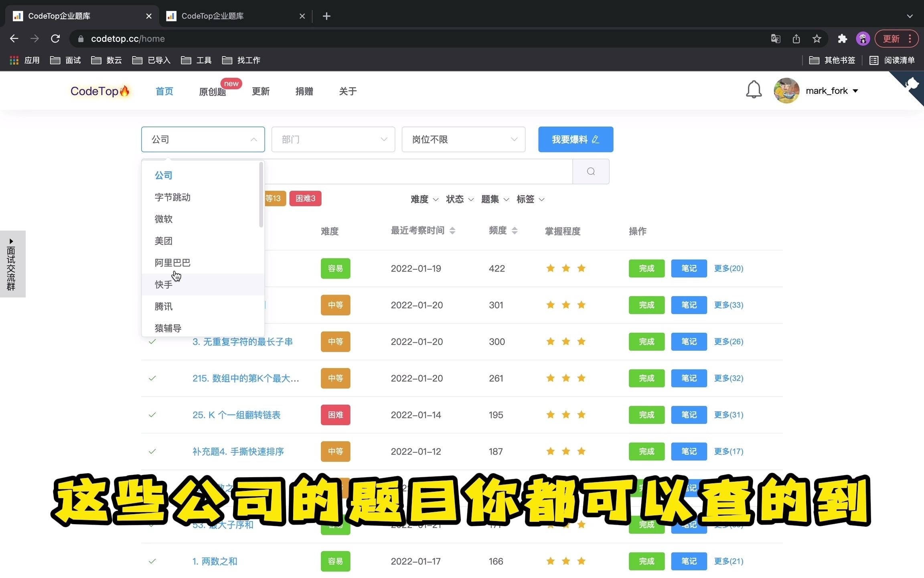
Task: Go back with browser back arrow
Action: (x=14, y=39)
